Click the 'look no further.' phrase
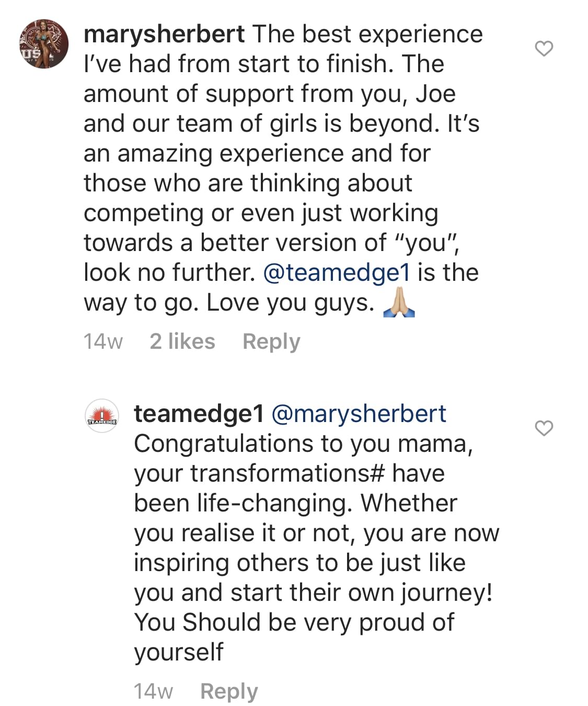The image size is (588, 706). [x=170, y=272]
